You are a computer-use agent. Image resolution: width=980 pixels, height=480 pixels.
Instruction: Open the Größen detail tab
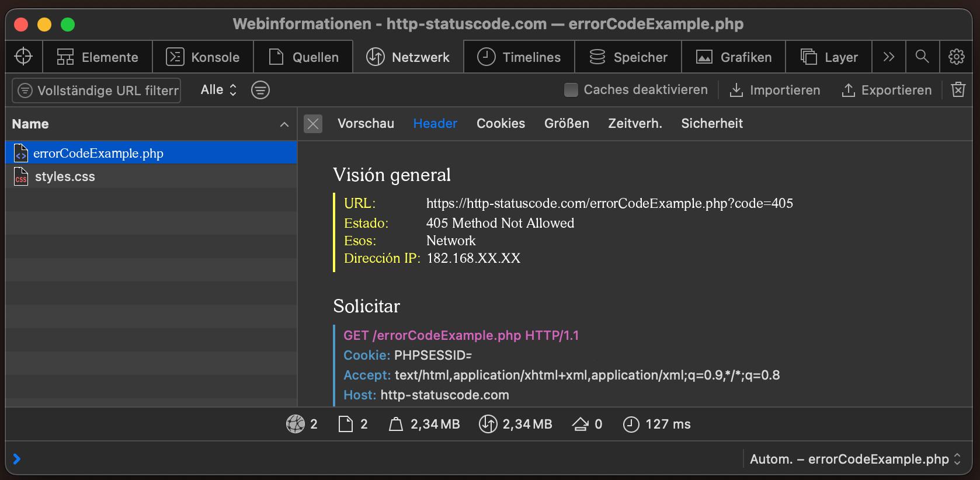(567, 123)
